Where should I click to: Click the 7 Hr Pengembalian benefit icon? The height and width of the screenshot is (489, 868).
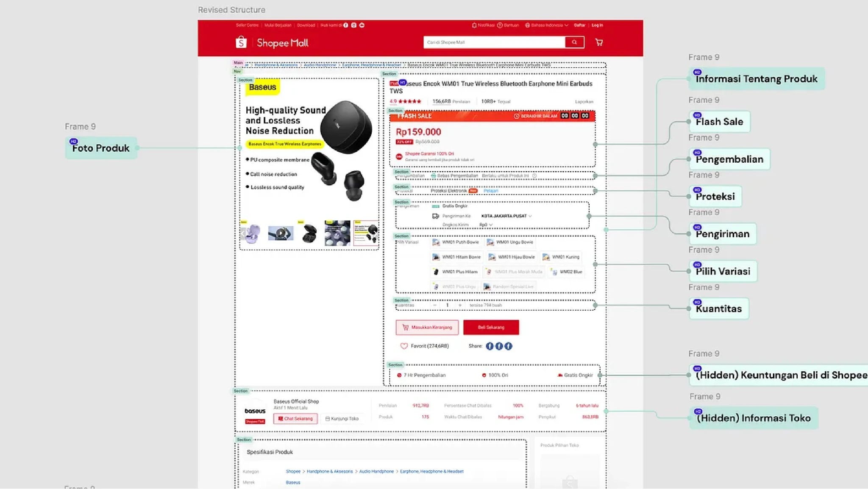coord(399,375)
